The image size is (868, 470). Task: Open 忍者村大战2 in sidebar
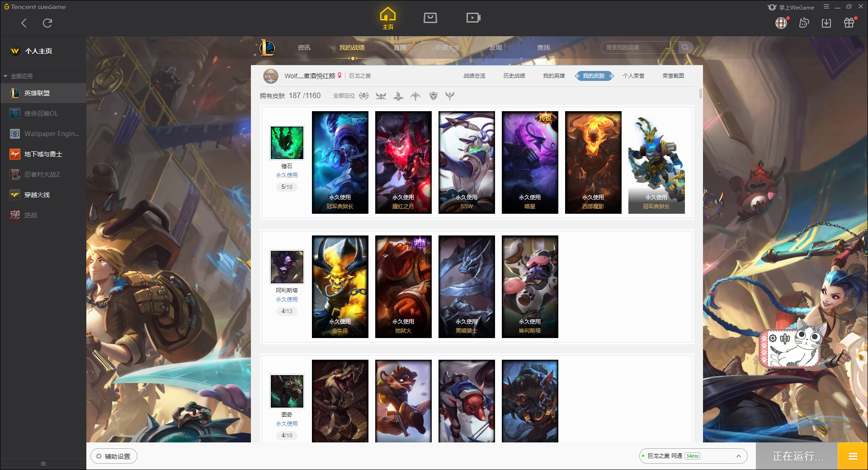coord(43,174)
